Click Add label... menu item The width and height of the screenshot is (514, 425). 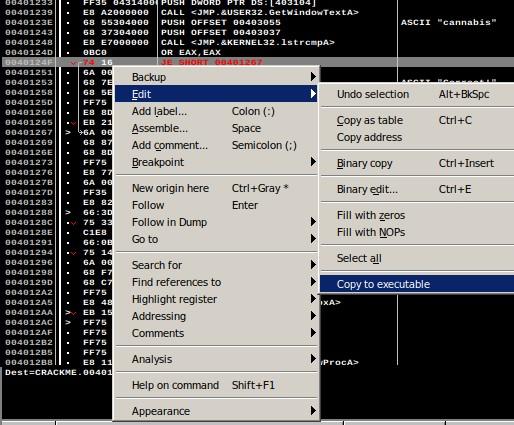click(216, 111)
